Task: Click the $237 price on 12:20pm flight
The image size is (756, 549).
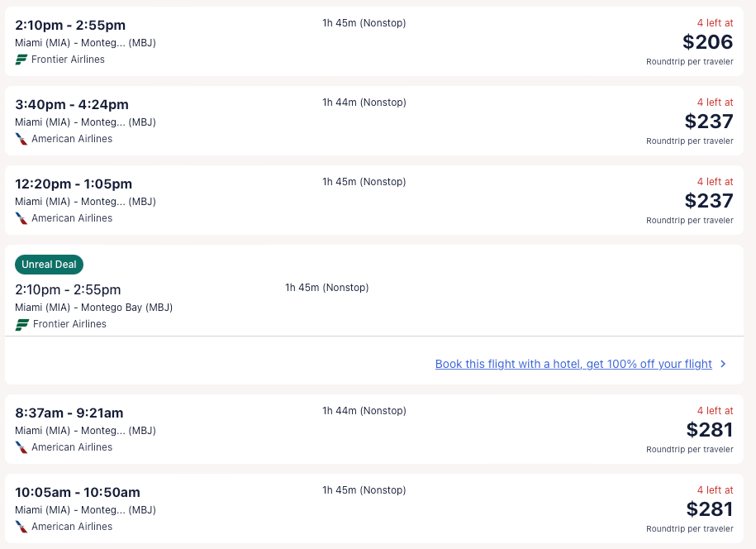Action: coord(709,201)
